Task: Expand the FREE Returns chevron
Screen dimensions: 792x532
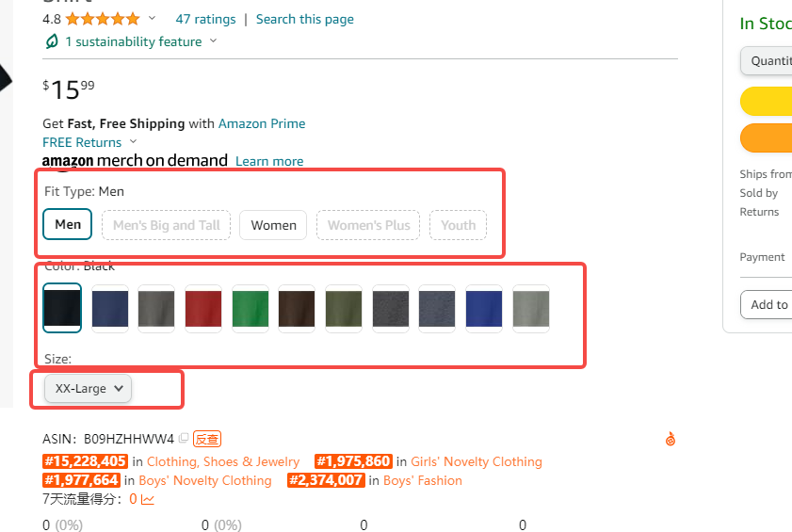Action: click(134, 141)
